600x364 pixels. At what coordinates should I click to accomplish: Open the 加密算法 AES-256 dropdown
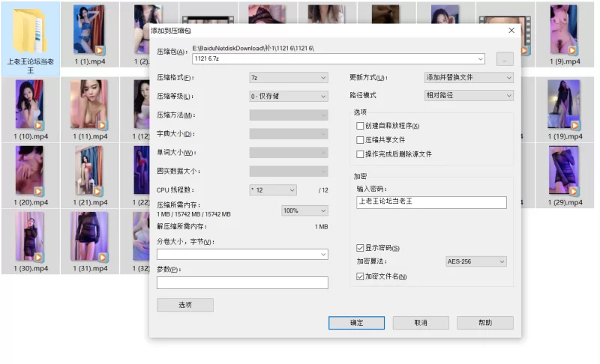coord(476,261)
